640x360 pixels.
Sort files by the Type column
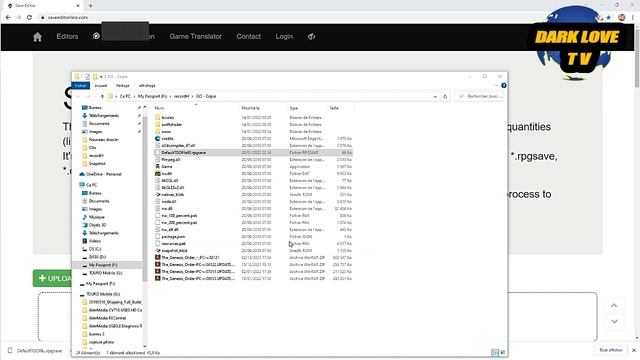[x=307, y=108]
